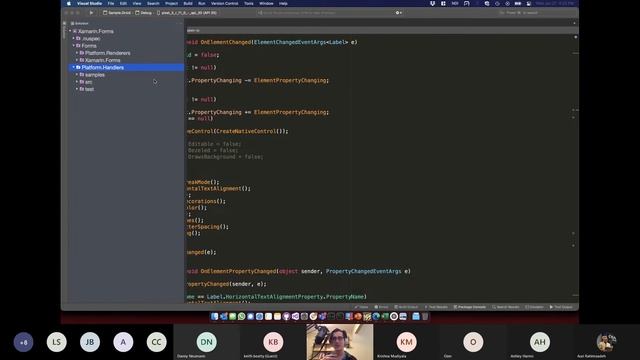Click the OnElementPropertyChanged method name in code
This screenshot has height=360, width=640.
coord(238,271)
